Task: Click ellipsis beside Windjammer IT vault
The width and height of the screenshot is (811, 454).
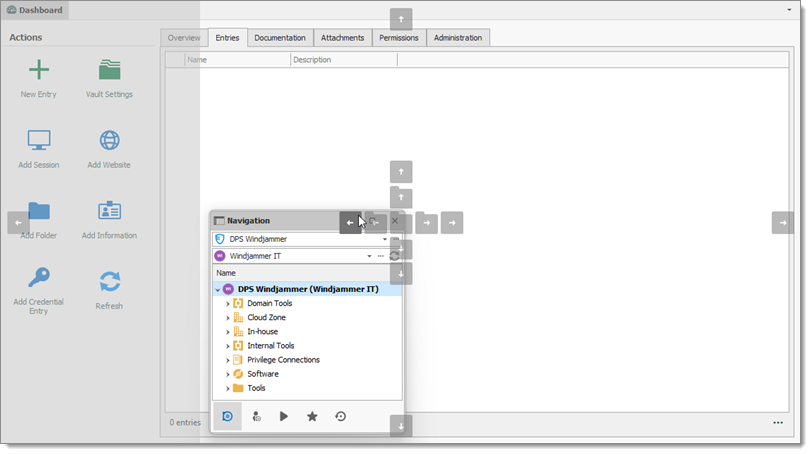Action: click(x=381, y=256)
